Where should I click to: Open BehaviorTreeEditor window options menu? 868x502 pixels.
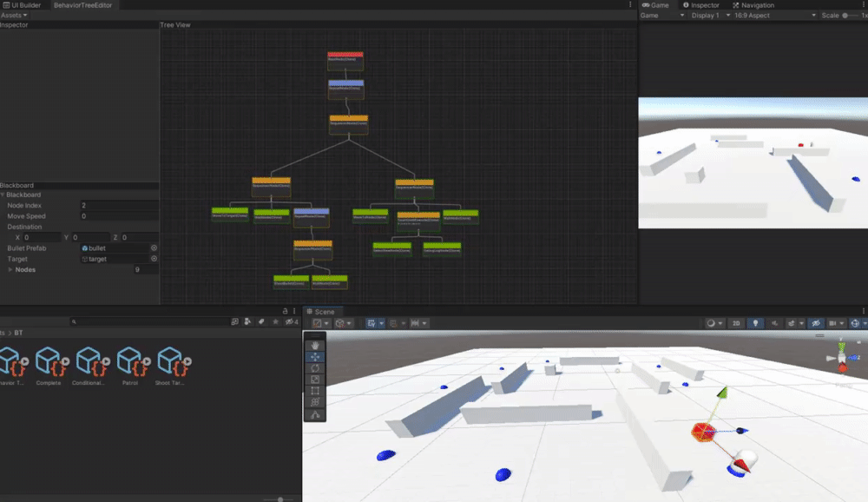tap(630, 4)
